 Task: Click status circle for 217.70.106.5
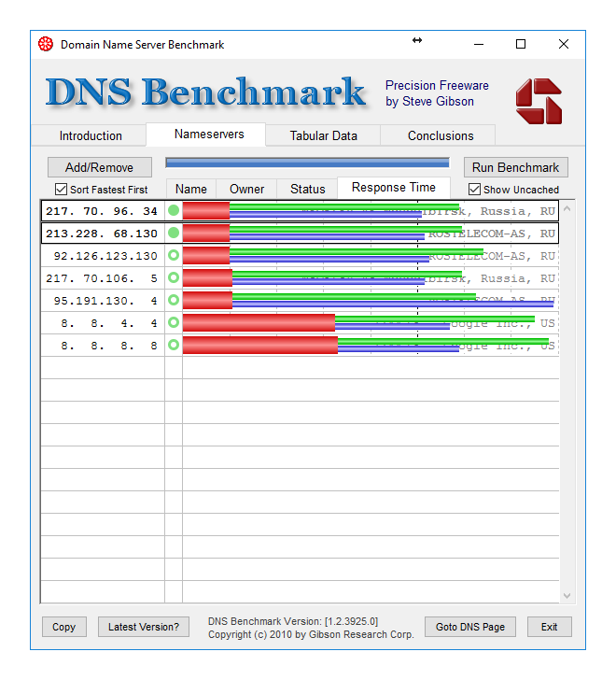(x=174, y=277)
